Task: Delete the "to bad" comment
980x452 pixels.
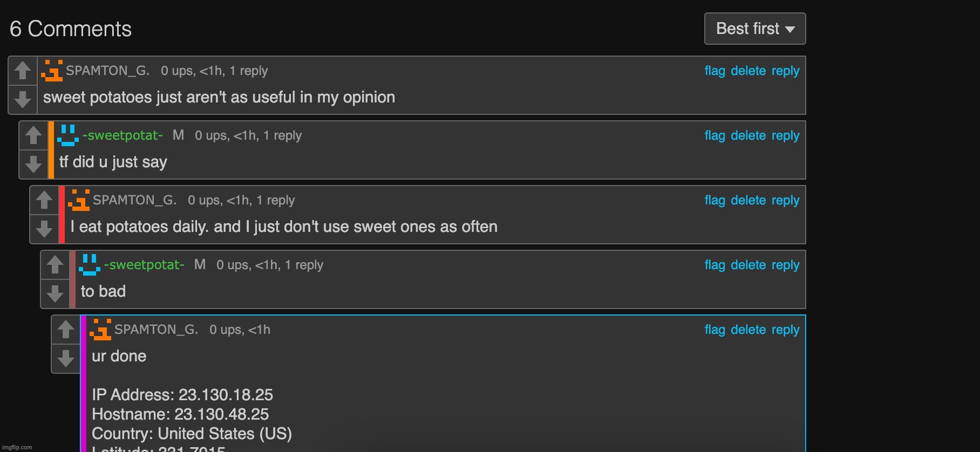Action: [x=748, y=265]
